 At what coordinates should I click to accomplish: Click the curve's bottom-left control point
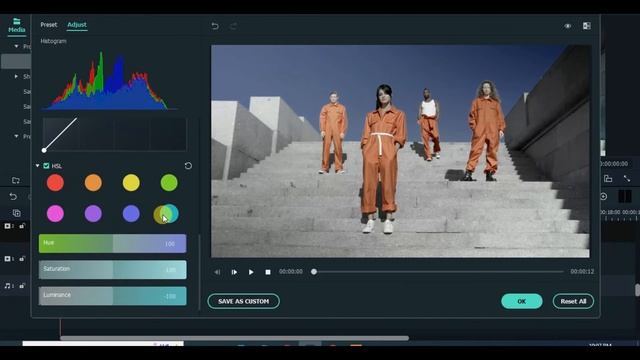tap(44, 150)
